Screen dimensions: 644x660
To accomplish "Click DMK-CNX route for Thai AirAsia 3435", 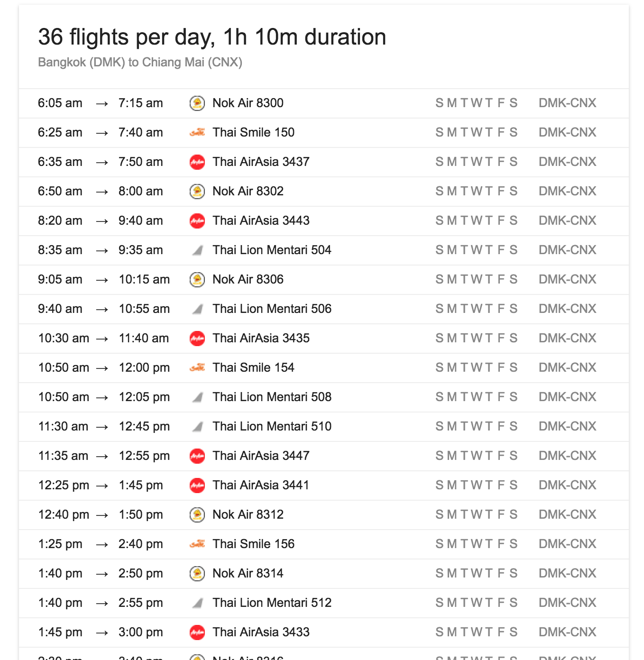I will point(567,338).
